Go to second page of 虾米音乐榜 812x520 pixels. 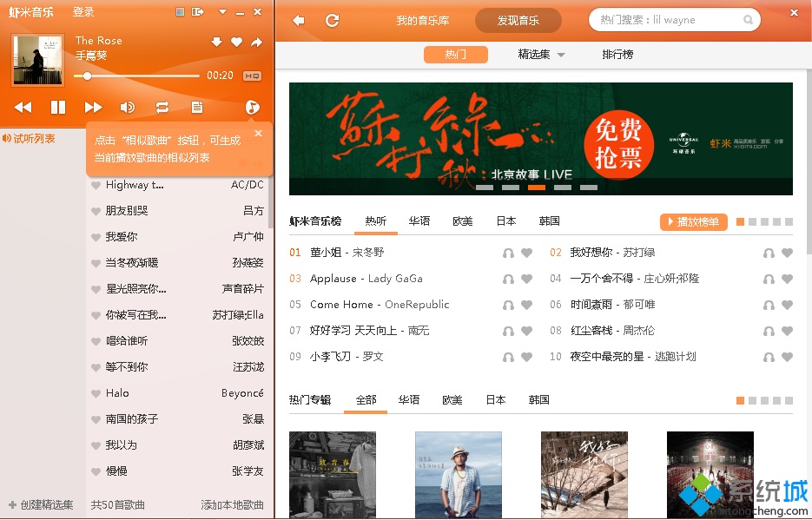pyautogui.click(x=752, y=222)
